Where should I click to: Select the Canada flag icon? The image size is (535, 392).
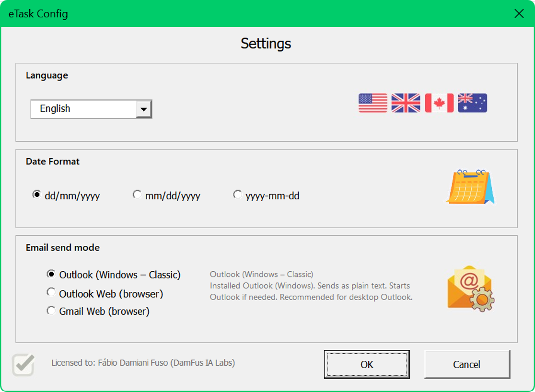coord(439,103)
